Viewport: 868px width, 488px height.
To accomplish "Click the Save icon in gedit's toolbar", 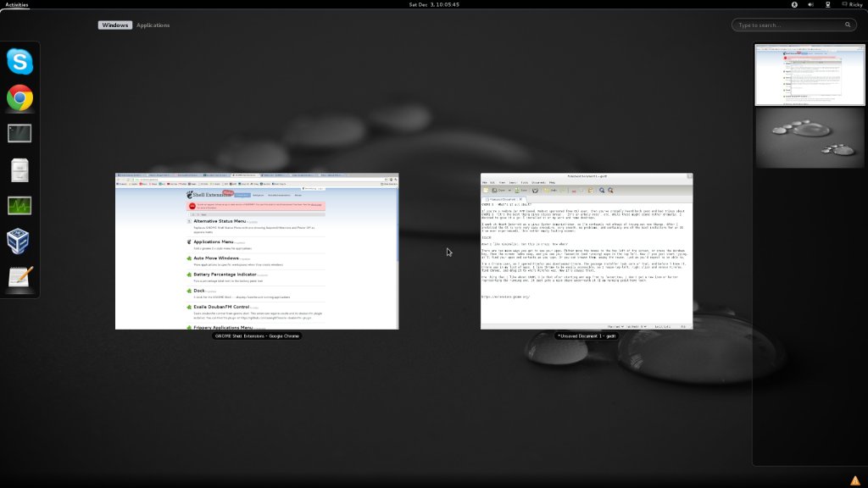I will (x=518, y=190).
